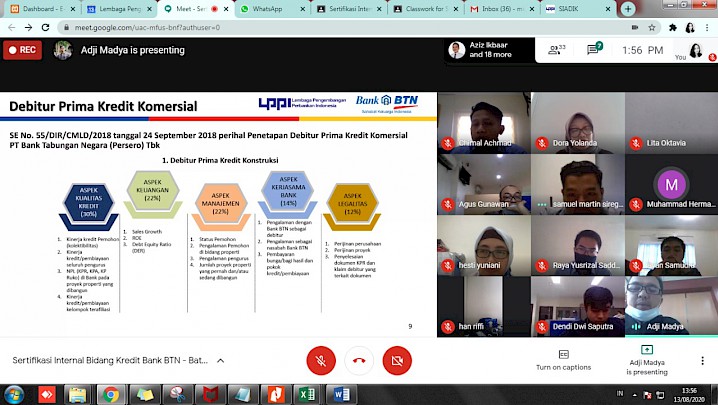Open the chat messages icon
This screenshot has height=405, width=718.
coord(594,48)
